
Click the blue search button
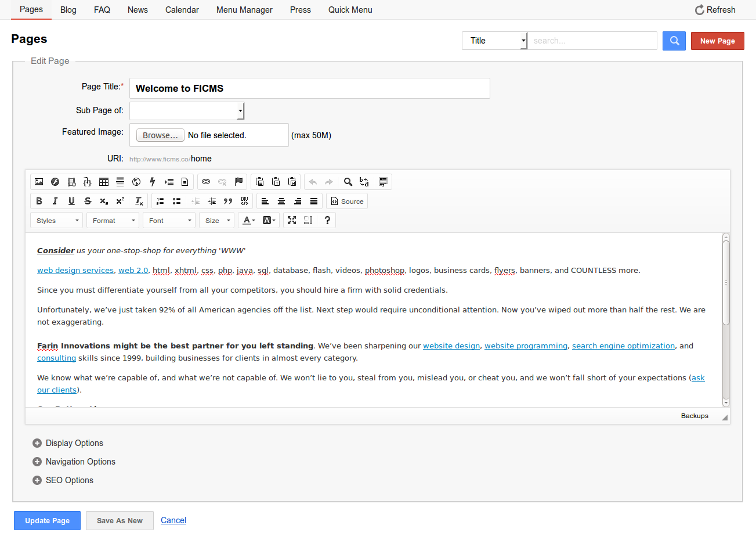click(x=674, y=41)
